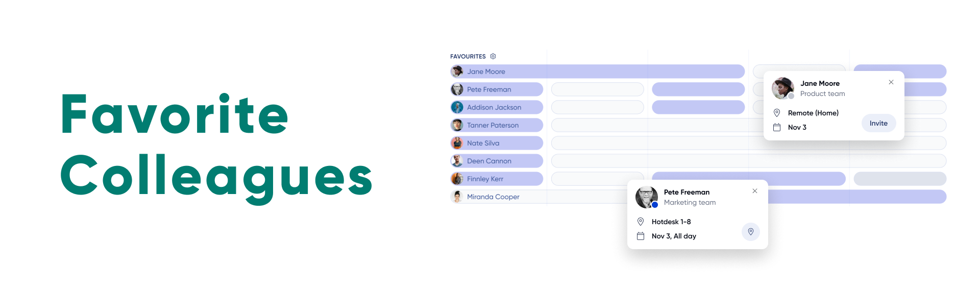This screenshot has width=980, height=289.
Task: Click the grey booking bar in Finnley Kerr's row
Action: [900, 179]
